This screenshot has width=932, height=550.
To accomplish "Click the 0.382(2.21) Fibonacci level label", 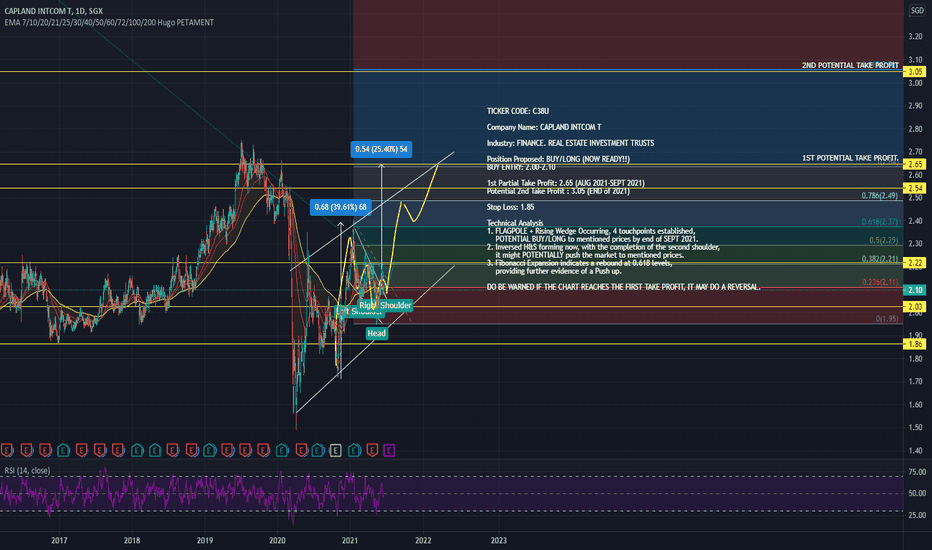I will click(x=880, y=259).
